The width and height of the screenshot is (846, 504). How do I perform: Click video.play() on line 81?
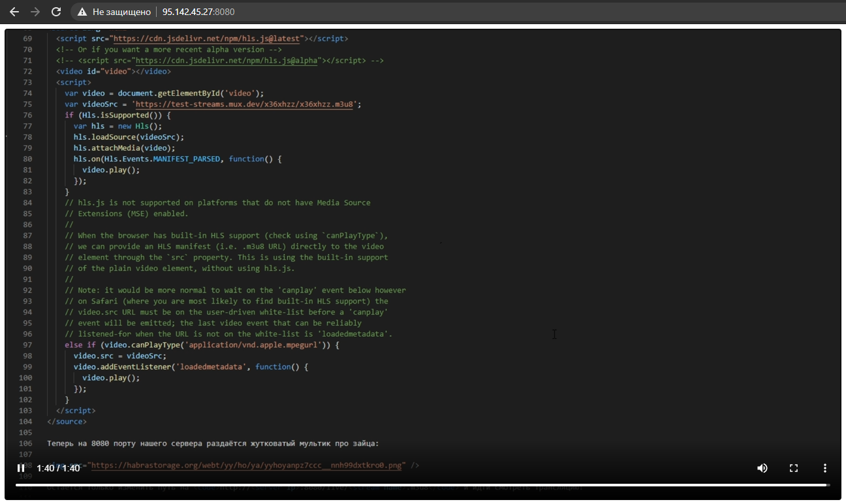111,170
